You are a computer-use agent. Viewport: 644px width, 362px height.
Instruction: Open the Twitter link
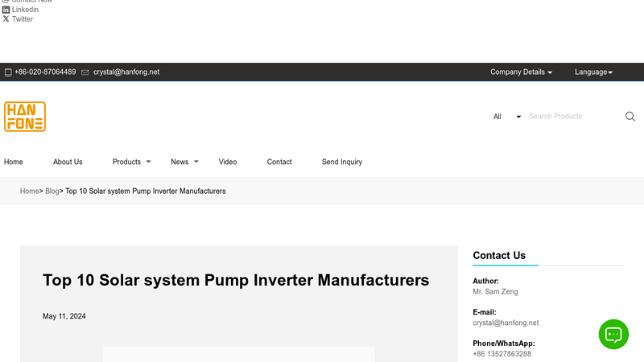click(23, 19)
